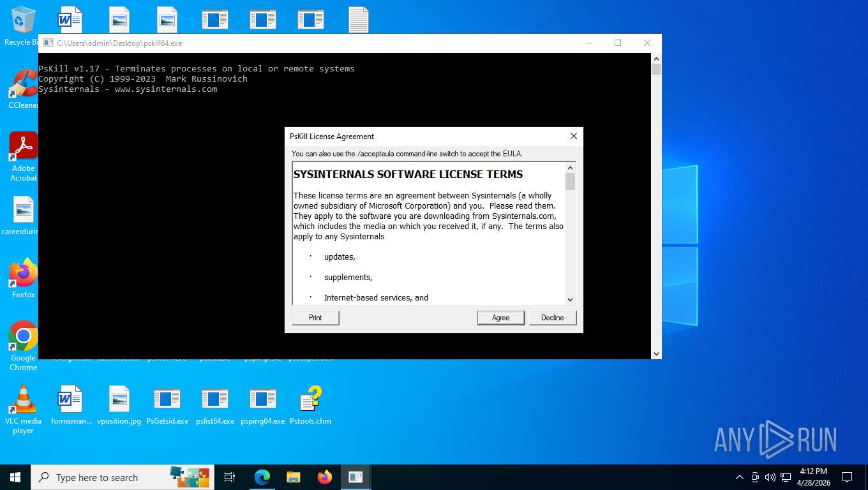The image size is (868, 490).
Task: Open Task View from the taskbar
Action: [x=230, y=477]
